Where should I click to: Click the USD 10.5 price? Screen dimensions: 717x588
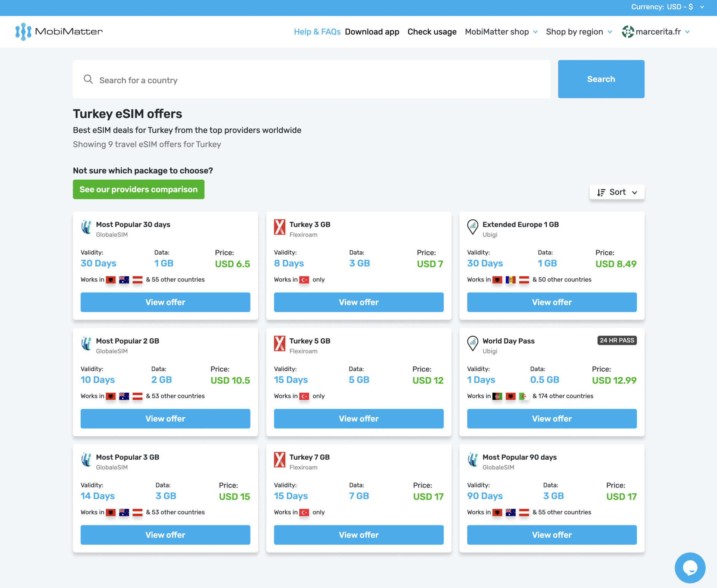click(x=230, y=381)
